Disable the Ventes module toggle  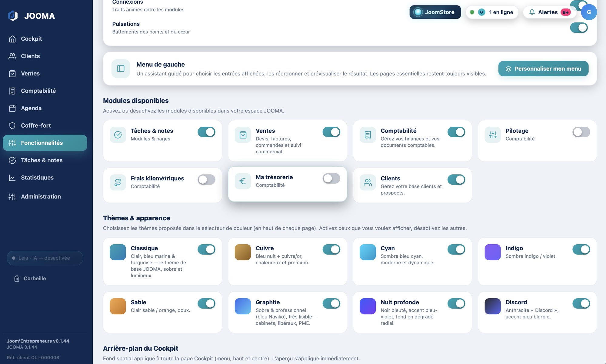tap(331, 132)
